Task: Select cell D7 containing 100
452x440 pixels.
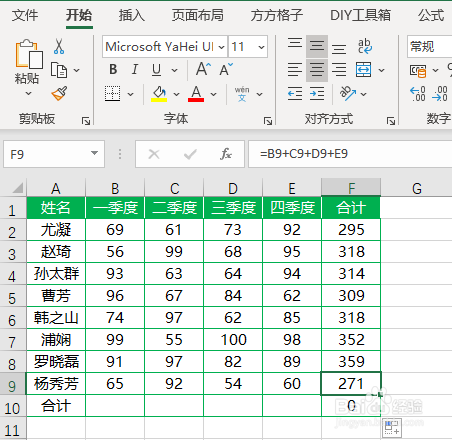Action: (x=233, y=340)
